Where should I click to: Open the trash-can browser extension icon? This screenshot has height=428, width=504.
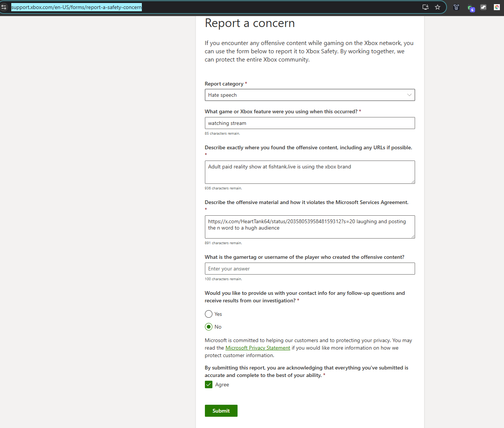(x=456, y=7)
